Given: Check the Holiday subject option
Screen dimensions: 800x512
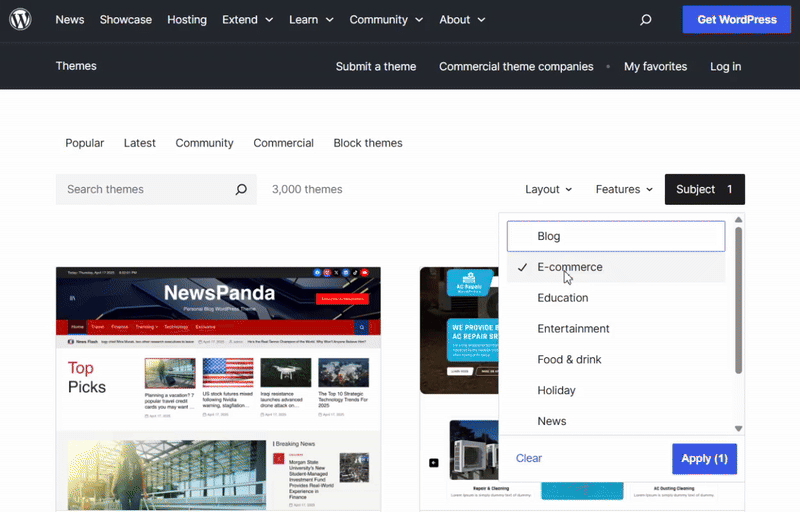Looking at the screenshot, I should pyautogui.click(x=616, y=391).
